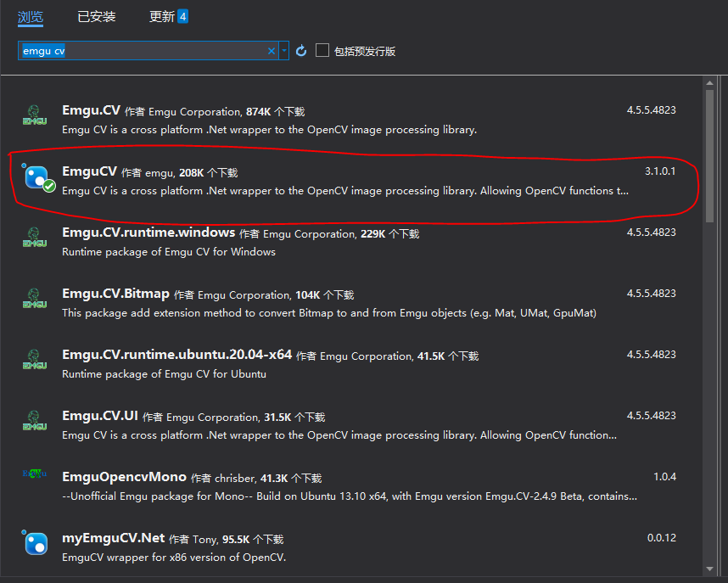The height and width of the screenshot is (583, 728).
Task: Select the Emgu.CV.UI package title
Action: [x=100, y=416]
